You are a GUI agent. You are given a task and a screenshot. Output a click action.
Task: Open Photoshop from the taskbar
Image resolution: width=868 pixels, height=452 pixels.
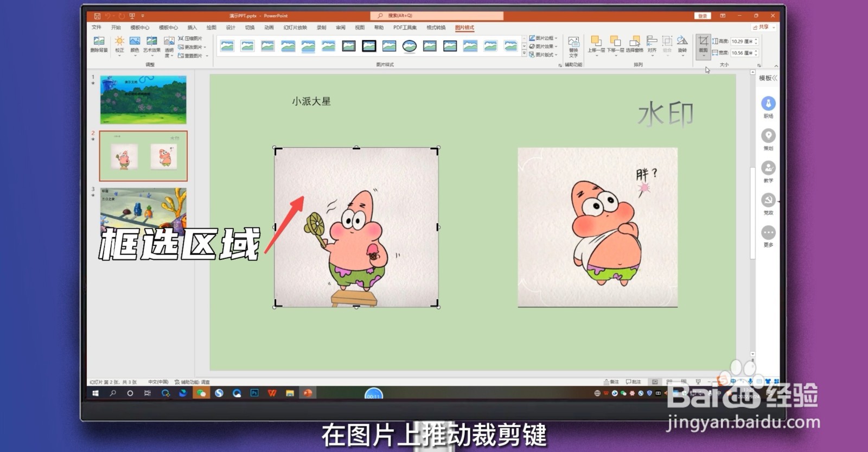click(254, 393)
